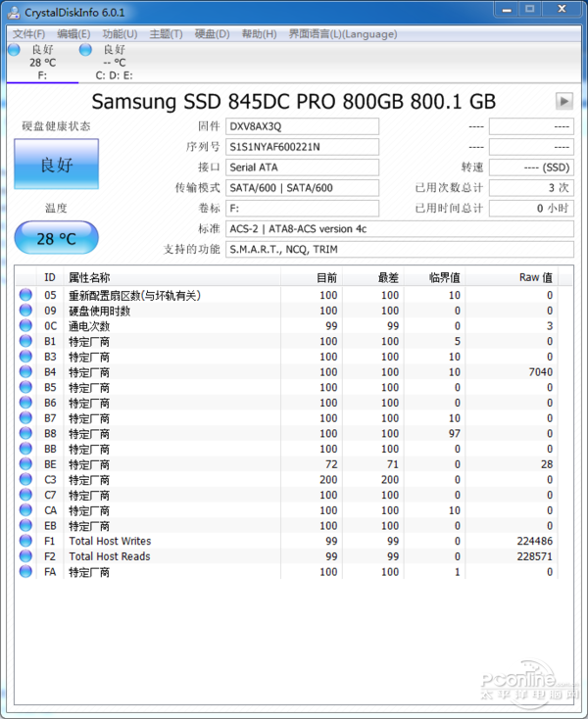Screen dimensions: 588x719
Task: Click the power on hours field 0 小时
Action: click(x=531, y=209)
